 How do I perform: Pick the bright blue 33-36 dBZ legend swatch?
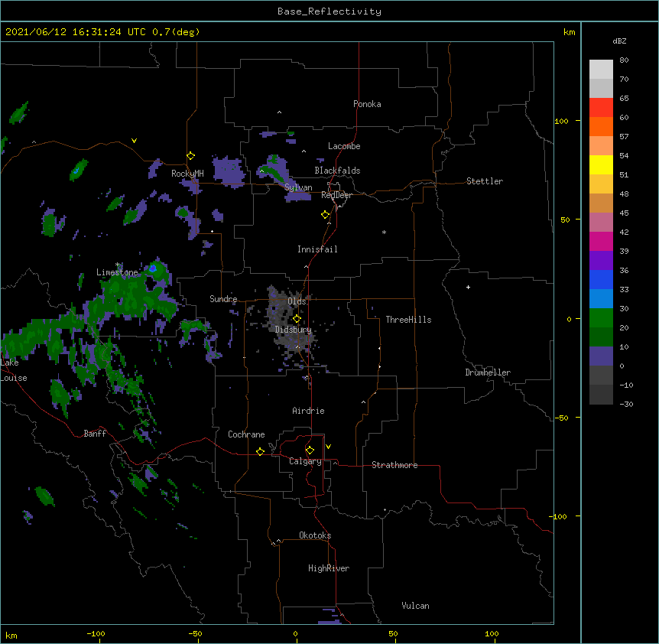601,279
